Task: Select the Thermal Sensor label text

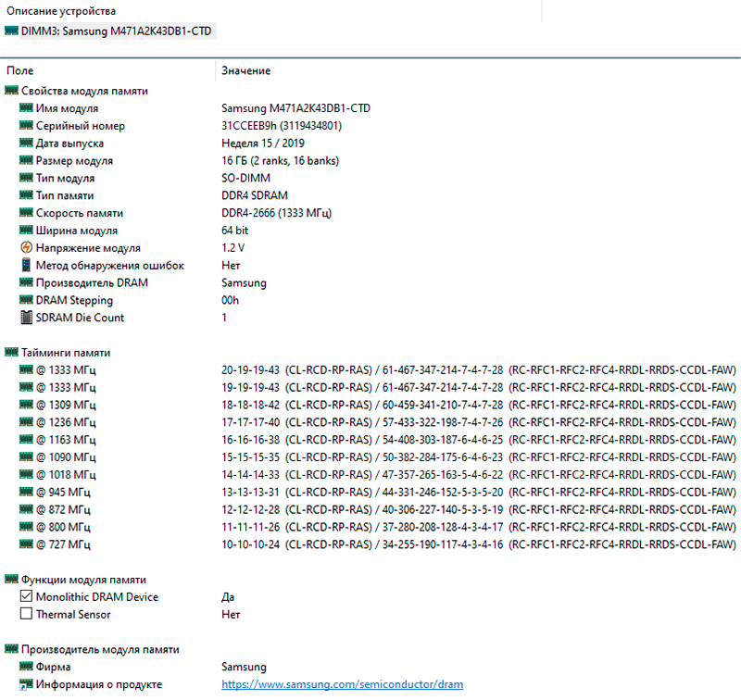Action: click(73, 615)
